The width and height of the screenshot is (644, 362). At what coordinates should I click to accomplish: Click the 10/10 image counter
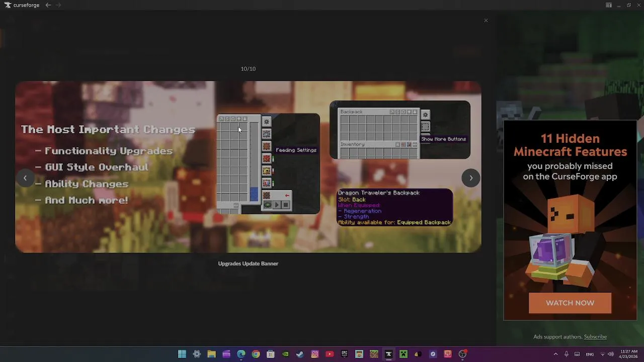coord(248,69)
